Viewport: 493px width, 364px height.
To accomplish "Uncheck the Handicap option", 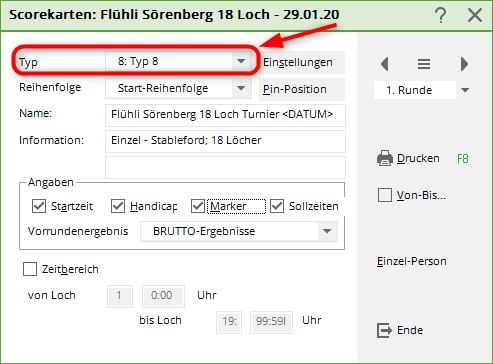I will [118, 206].
